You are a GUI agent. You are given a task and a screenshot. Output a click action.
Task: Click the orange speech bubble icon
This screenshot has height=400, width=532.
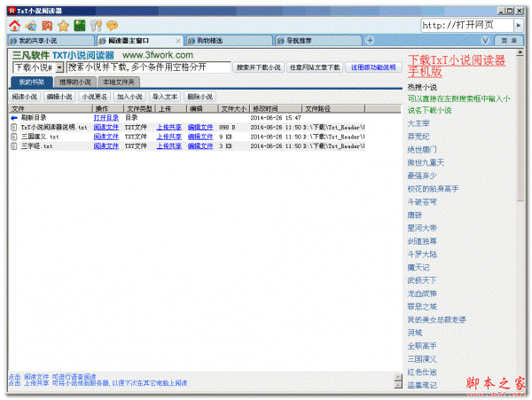pos(112,26)
